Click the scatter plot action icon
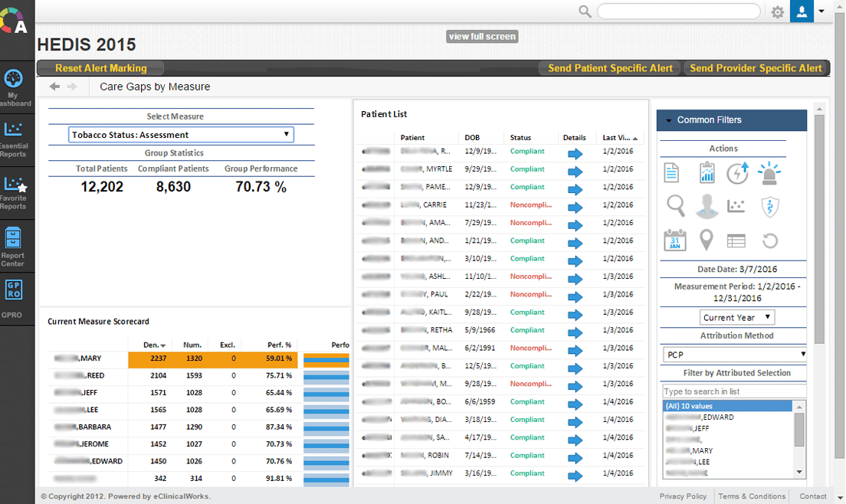The height and width of the screenshot is (504, 846). pos(736,205)
